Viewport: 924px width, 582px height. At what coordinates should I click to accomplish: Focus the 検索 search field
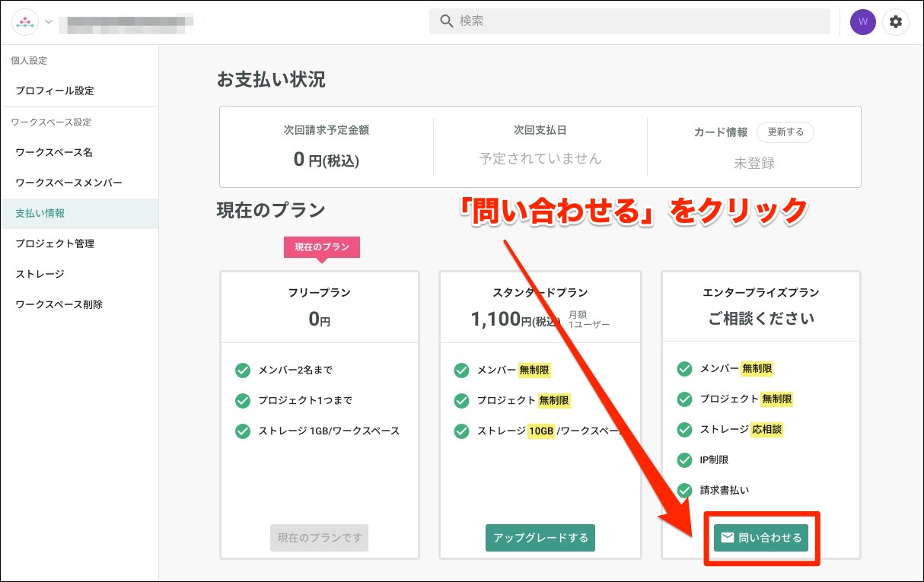coord(639,21)
